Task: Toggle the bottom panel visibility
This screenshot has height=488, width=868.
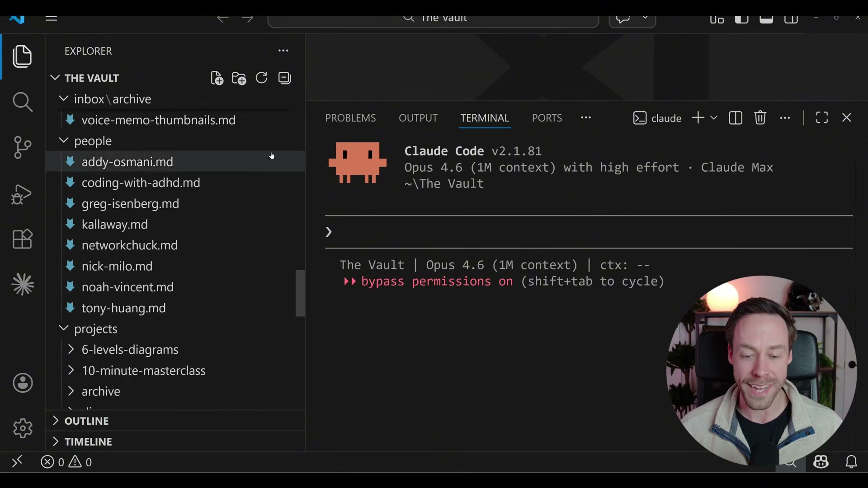Action: tap(766, 19)
